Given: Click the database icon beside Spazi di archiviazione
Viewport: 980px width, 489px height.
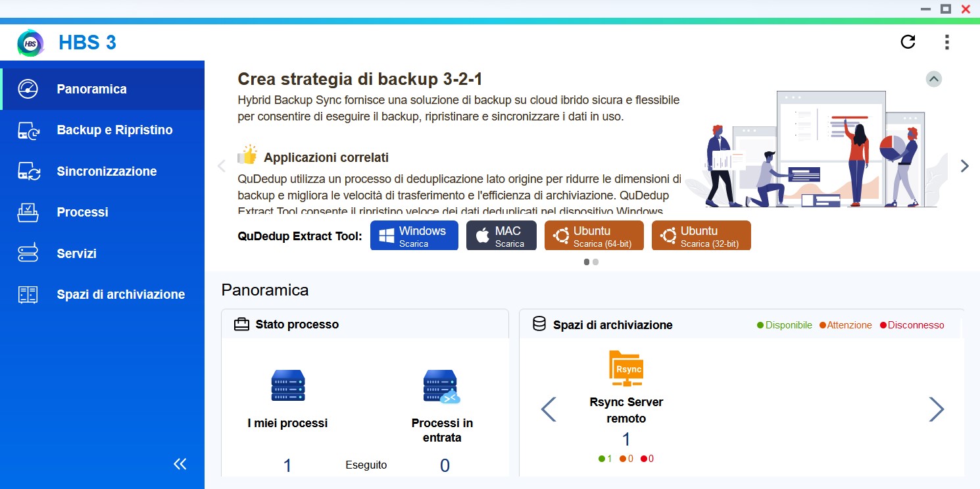Looking at the screenshot, I should click(539, 324).
